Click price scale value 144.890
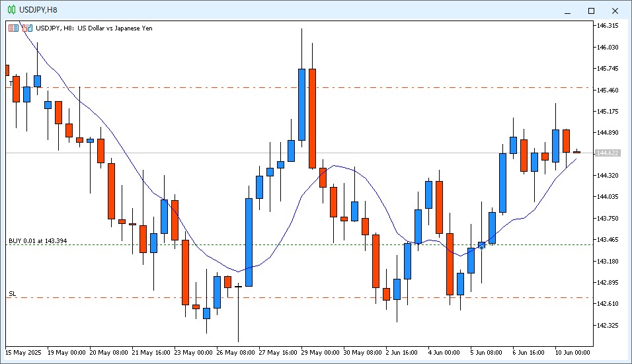 tap(608, 133)
